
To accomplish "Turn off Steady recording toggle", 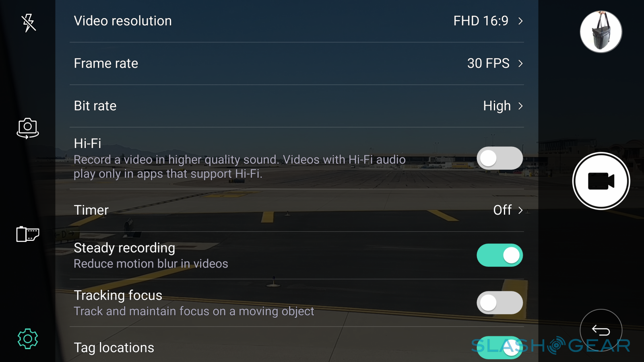I will coord(500,255).
